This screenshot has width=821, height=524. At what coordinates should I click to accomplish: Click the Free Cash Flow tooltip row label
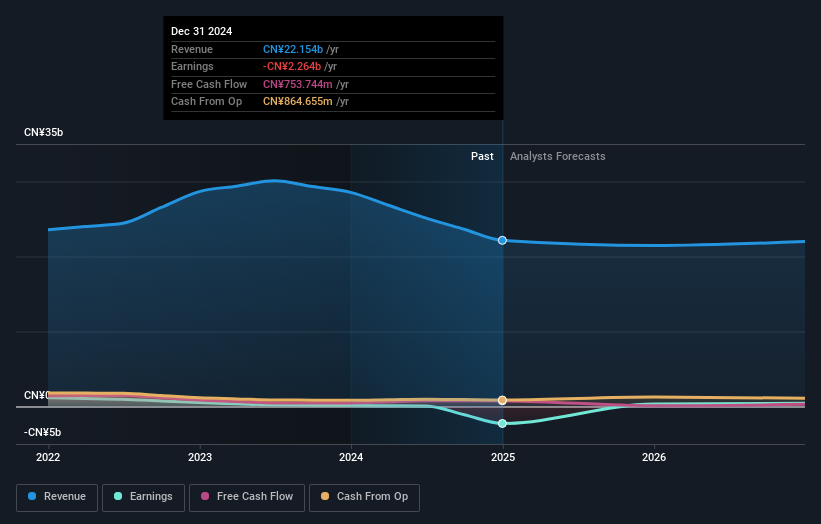[209, 84]
